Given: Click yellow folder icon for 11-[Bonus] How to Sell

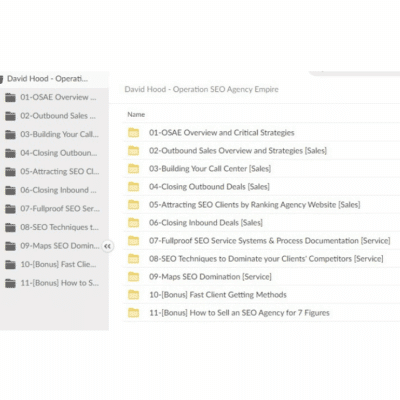Looking at the screenshot, I should click(x=133, y=313).
